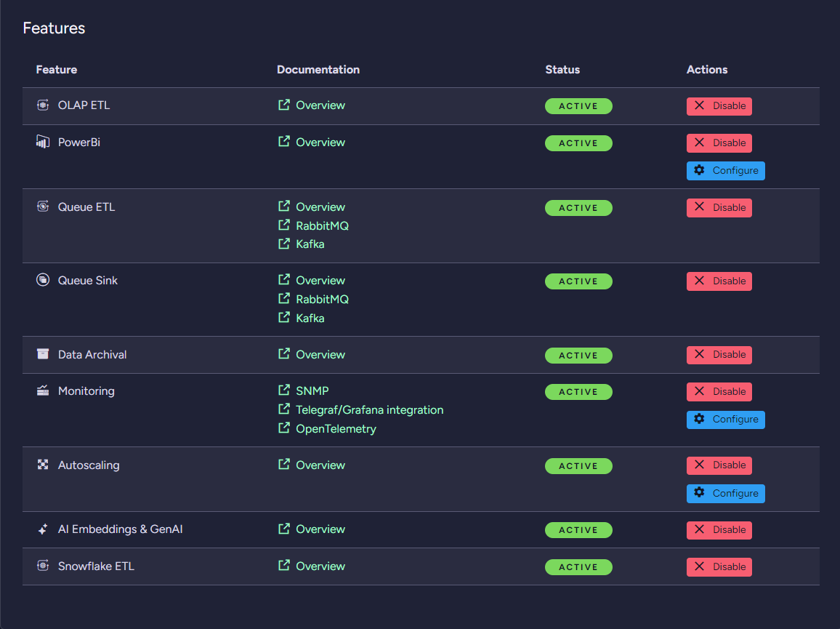Click the Monitoring ACTIVE status badge

click(x=578, y=392)
